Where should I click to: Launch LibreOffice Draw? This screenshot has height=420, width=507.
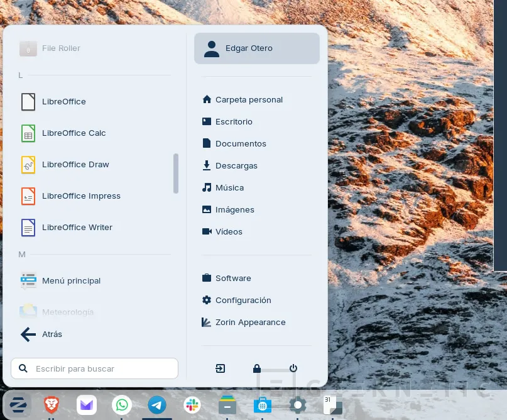tap(75, 165)
